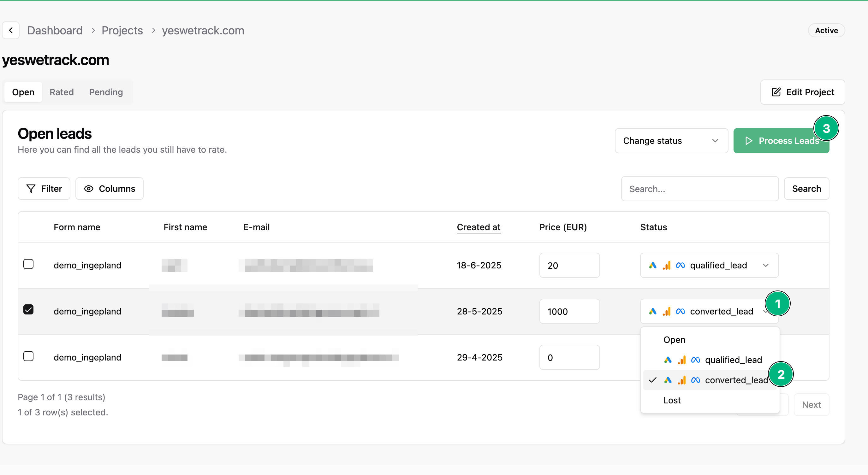Click the Price (EUR) column header
868x475 pixels.
[563, 227]
